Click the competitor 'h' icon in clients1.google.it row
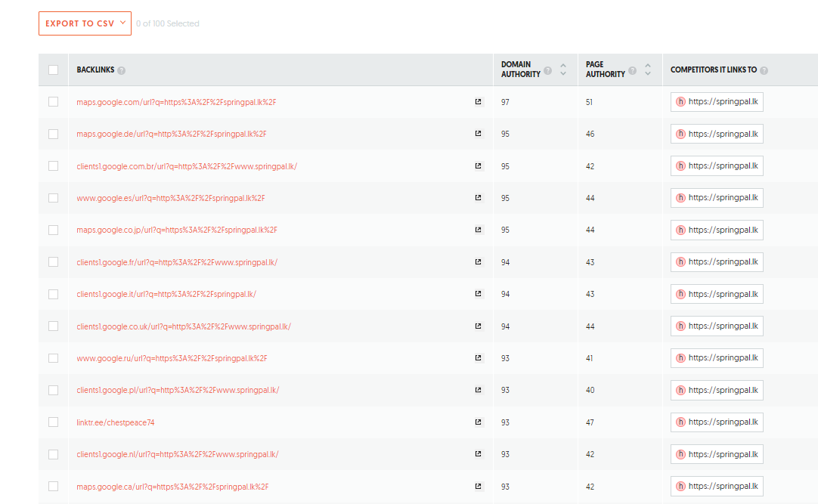Image resolution: width=818 pixels, height=504 pixels. click(x=680, y=294)
